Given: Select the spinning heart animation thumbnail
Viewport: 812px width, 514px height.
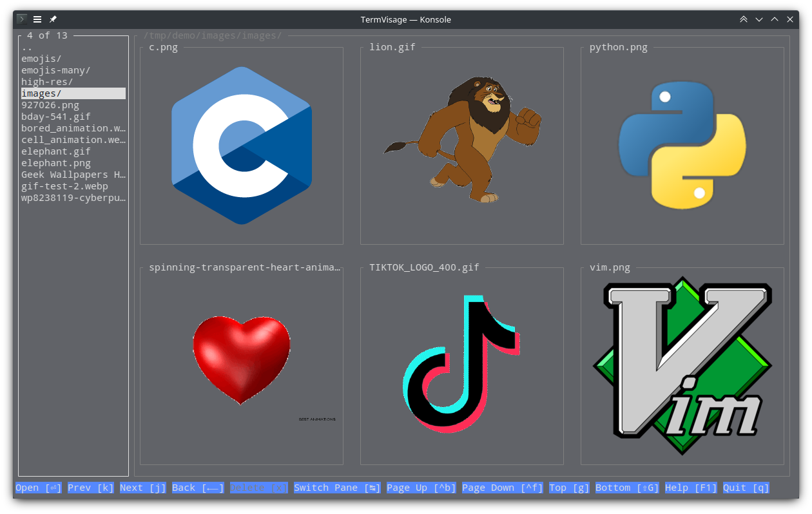Looking at the screenshot, I should pyautogui.click(x=242, y=366).
